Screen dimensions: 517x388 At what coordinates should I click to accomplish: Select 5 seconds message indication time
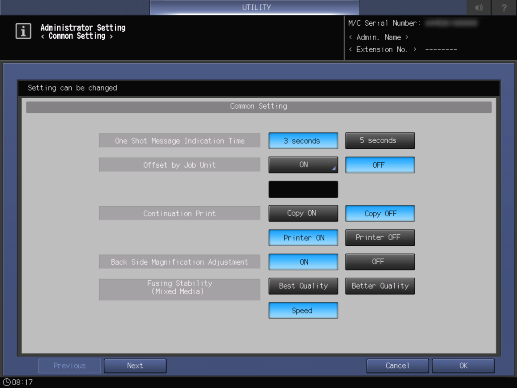tap(380, 141)
